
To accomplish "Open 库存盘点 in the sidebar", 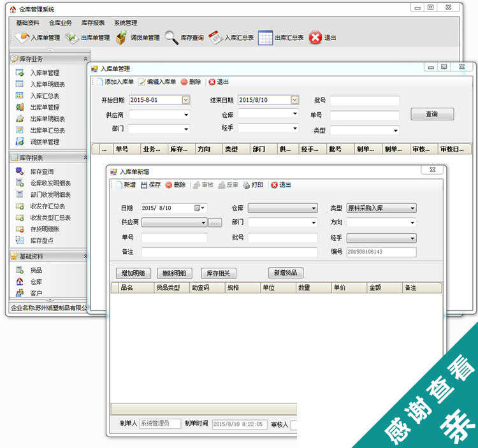I will click(x=42, y=240).
